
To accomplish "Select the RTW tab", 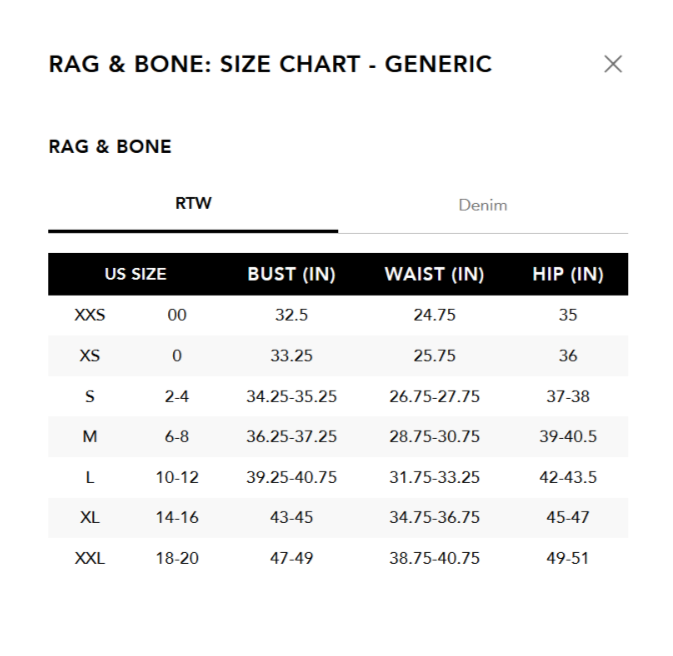I will point(193,203).
